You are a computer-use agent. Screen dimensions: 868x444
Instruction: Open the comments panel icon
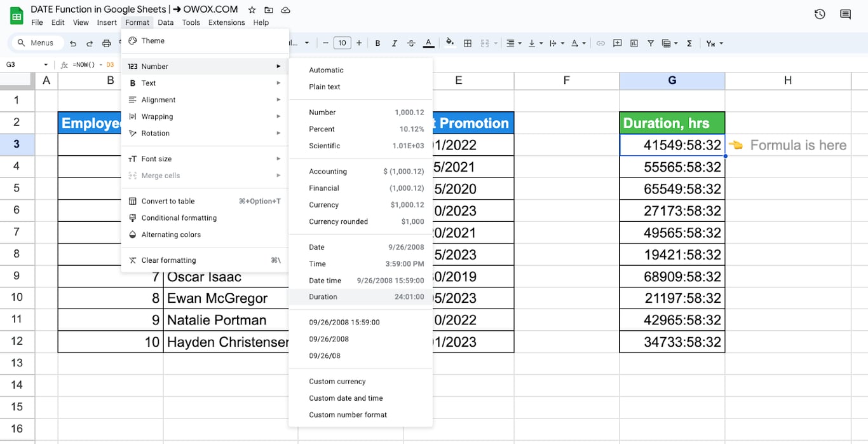(845, 14)
